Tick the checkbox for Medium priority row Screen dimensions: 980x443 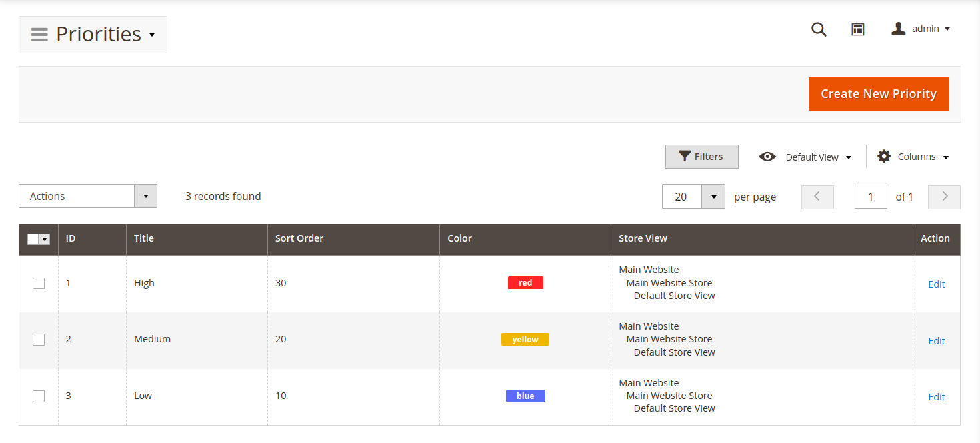(39, 340)
